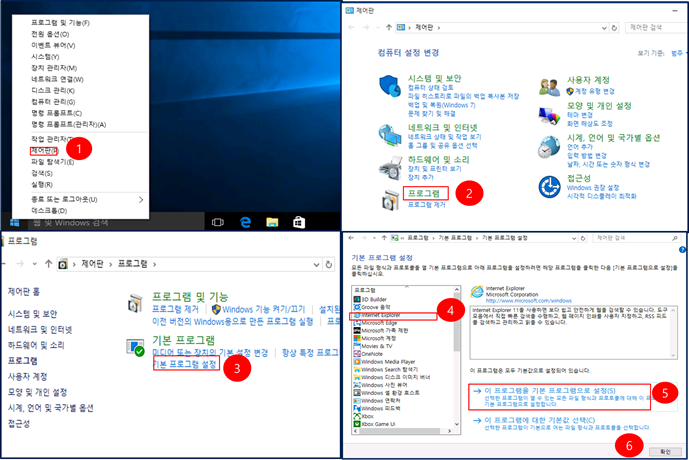This screenshot has width=689, height=460.
Task: Click the 네트워크 및 인터넷 globe icon
Action: [x=392, y=132]
